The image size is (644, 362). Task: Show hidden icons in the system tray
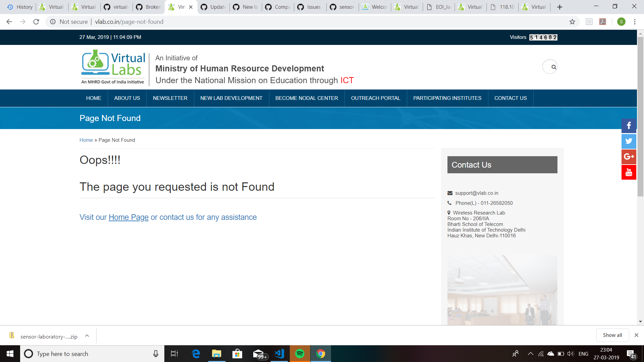pos(531,354)
